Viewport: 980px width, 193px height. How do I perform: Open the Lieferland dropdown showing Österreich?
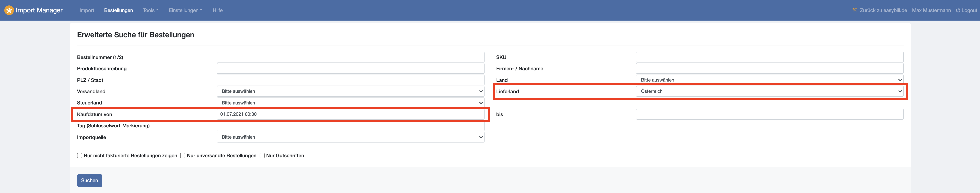pyautogui.click(x=769, y=91)
